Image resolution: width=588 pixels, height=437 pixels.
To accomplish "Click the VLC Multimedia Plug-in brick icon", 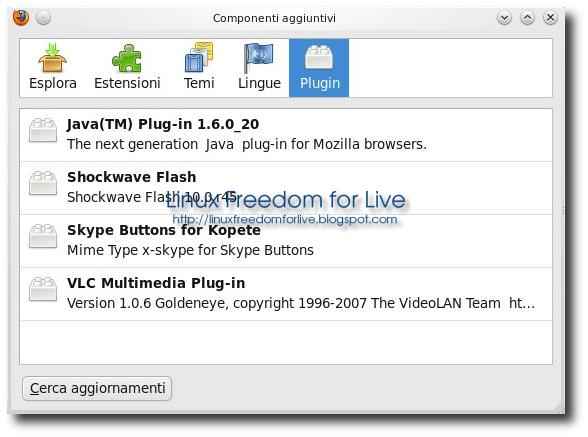I will (43, 289).
